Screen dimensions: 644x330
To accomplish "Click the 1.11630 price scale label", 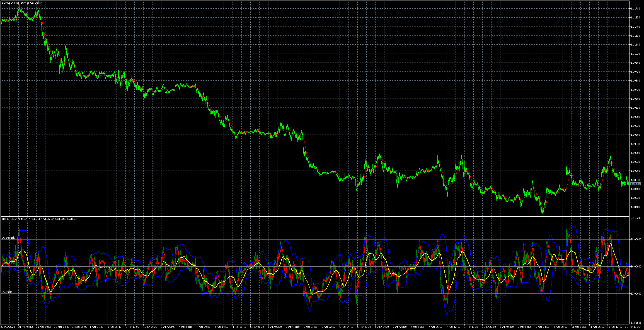I will (635, 18).
